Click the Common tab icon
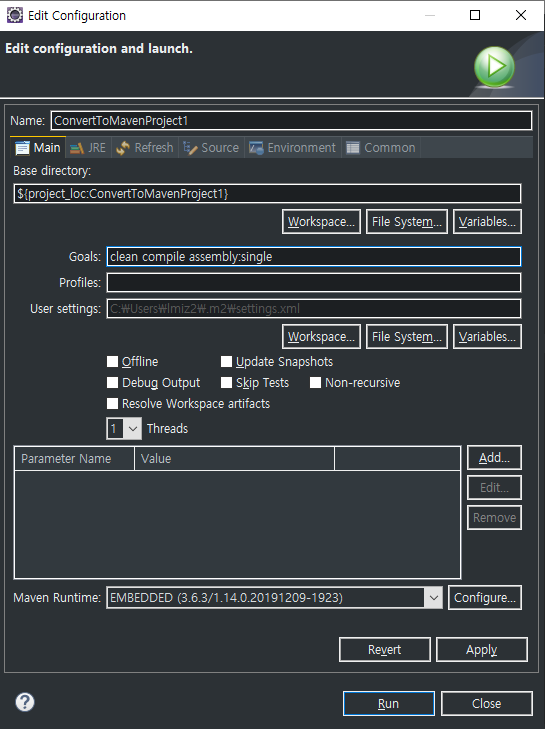 pyautogui.click(x=353, y=148)
